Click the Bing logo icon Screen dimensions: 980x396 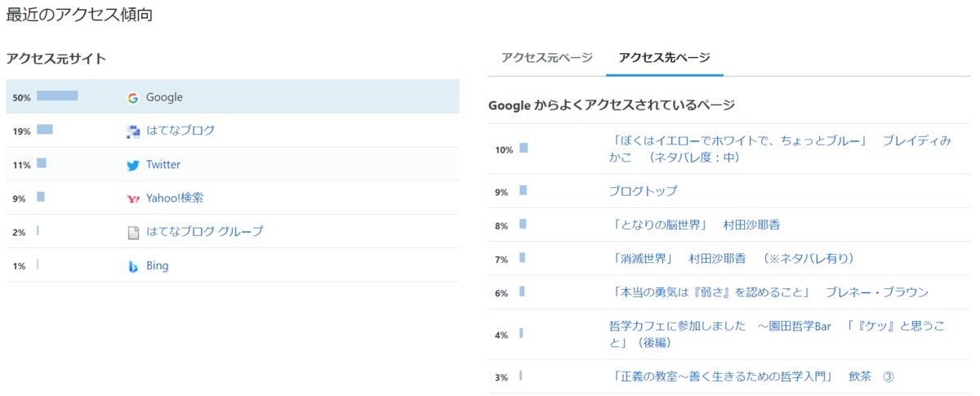(x=133, y=266)
